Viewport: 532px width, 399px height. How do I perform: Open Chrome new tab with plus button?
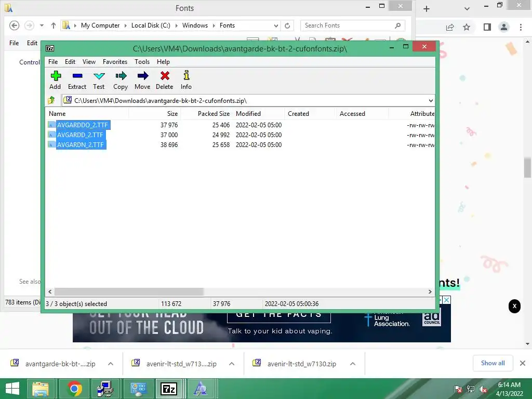tap(427, 9)
